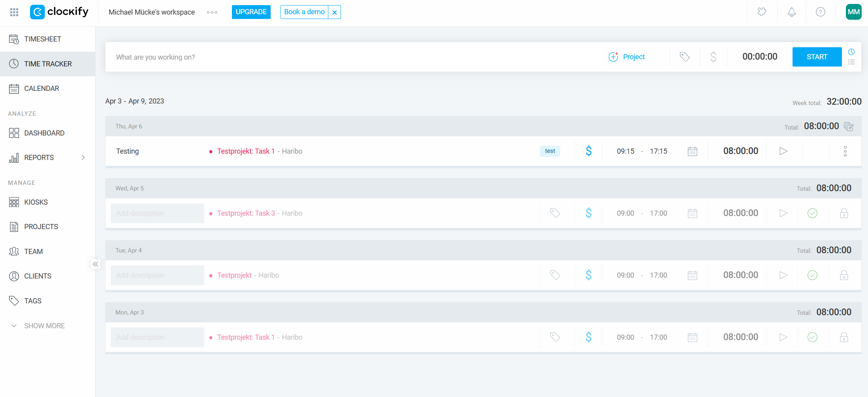Toggle billable on Mon, Apr 3 entry
Screen dimensions: 868x397
589,337
